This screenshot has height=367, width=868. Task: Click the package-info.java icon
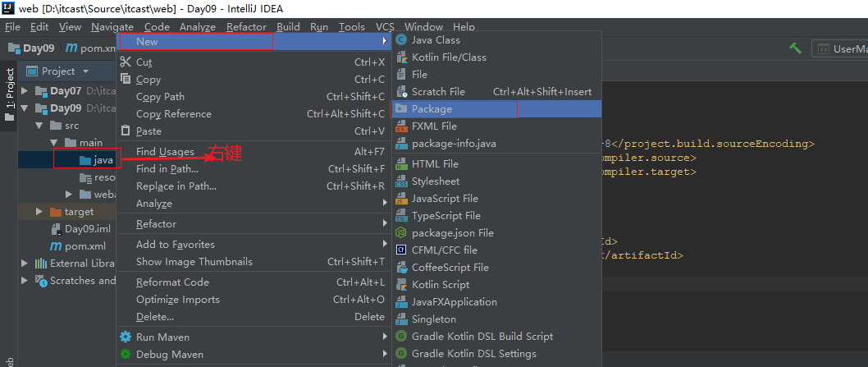(401, 144)
